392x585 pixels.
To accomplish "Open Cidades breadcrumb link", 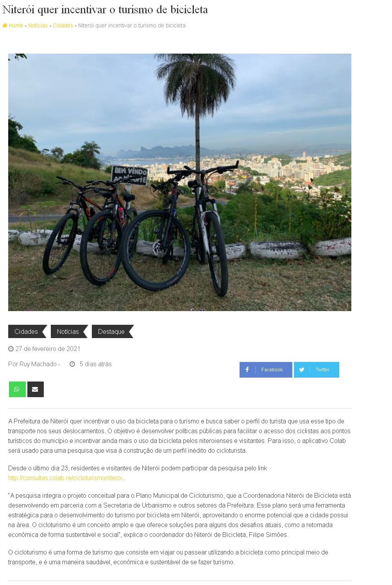I will (x=63, y=26).
